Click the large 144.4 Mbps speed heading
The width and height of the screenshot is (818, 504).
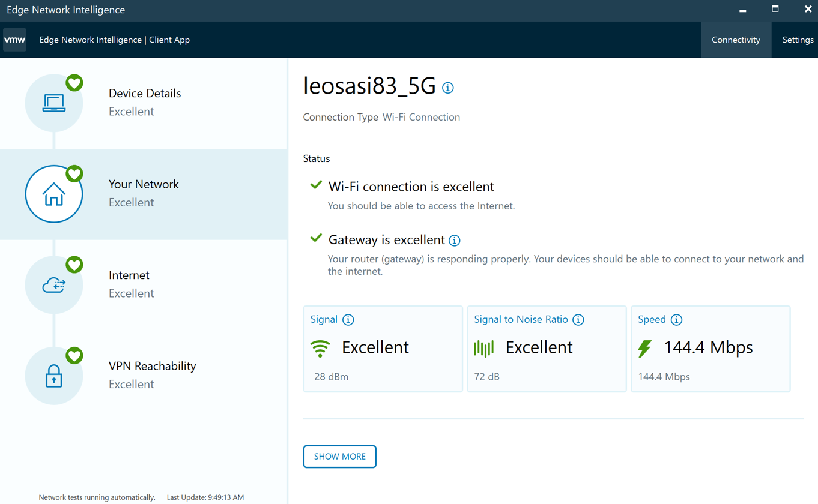click(x=708, y=347)
